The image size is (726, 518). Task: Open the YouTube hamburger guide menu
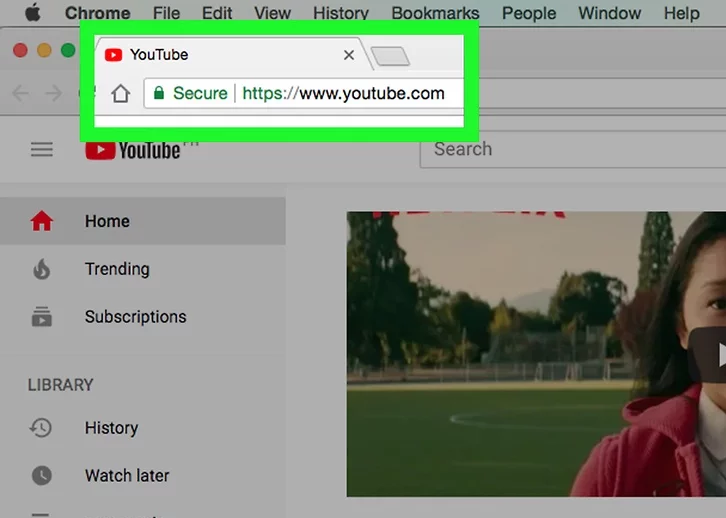tap(41, 149)
